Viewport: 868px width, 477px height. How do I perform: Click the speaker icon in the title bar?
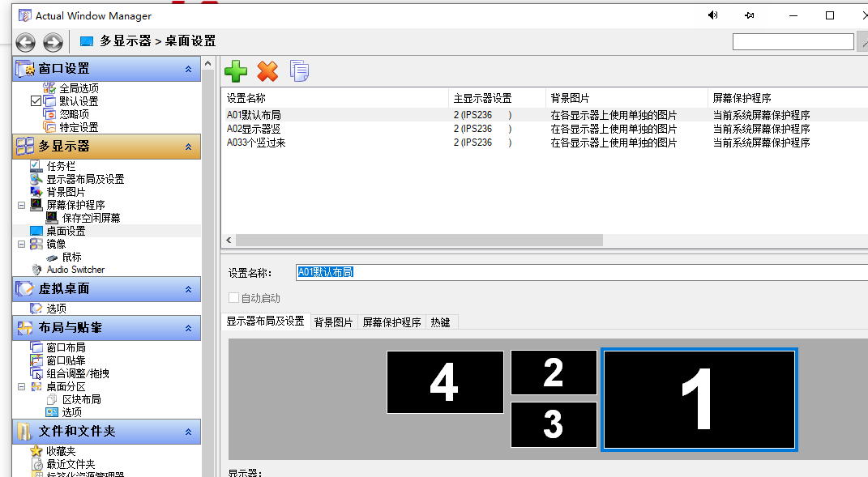713,15
